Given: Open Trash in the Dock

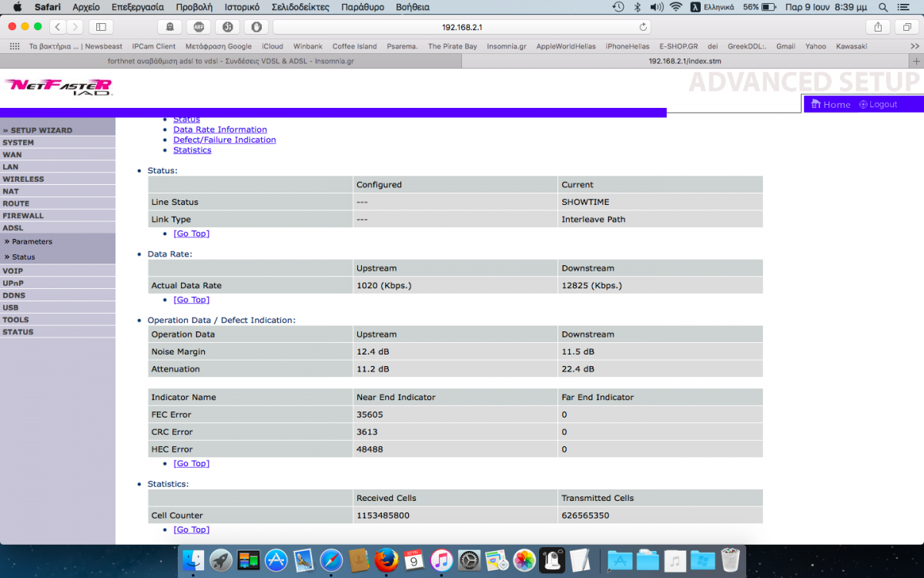Looking at the screenshot, I should pos(730,560).
